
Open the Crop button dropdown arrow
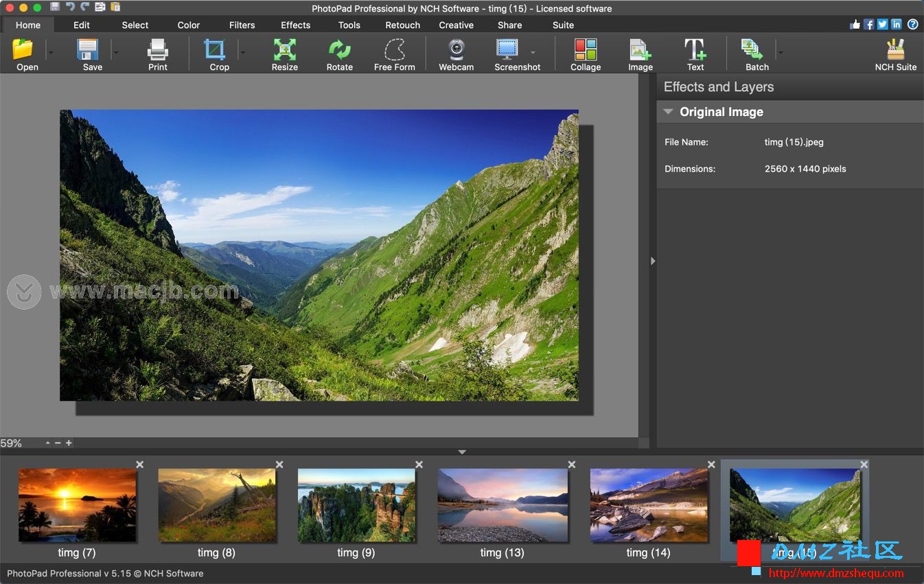[242, 52]
